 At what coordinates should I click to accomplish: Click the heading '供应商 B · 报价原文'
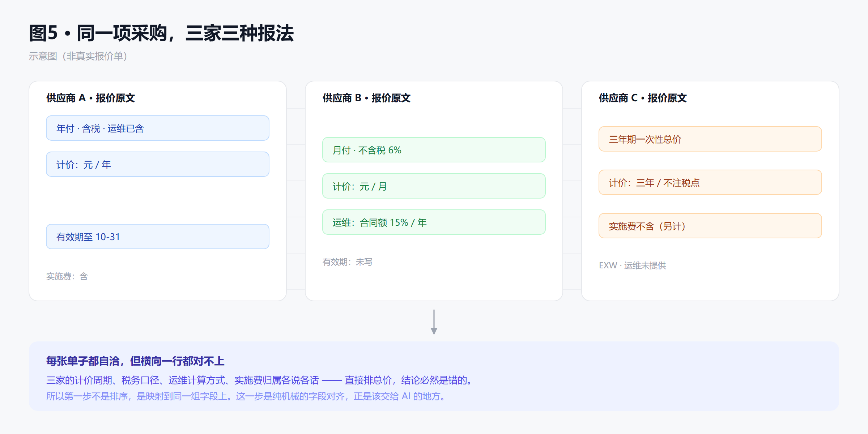[x=366, y=98]
